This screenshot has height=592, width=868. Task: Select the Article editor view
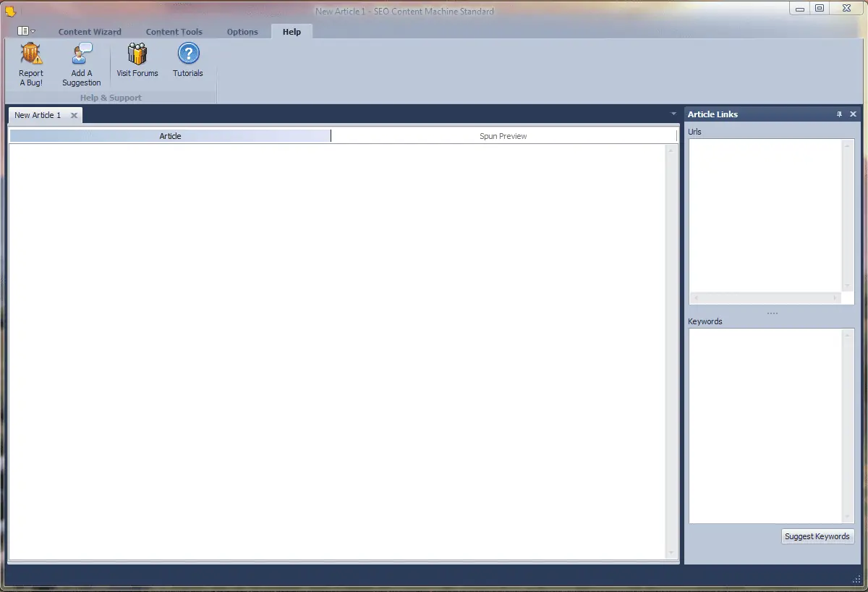pos(170,136)
